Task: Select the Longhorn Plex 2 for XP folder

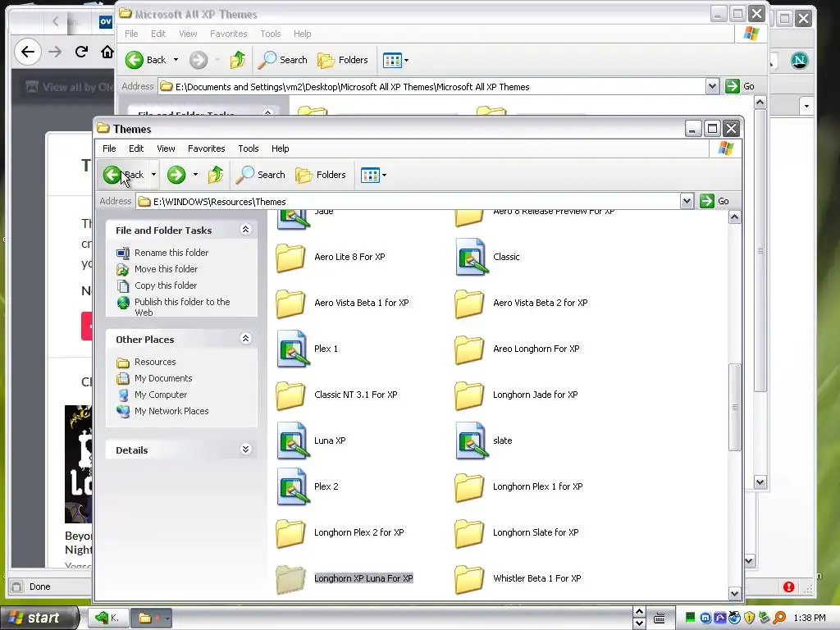Action: coord(340,533)
